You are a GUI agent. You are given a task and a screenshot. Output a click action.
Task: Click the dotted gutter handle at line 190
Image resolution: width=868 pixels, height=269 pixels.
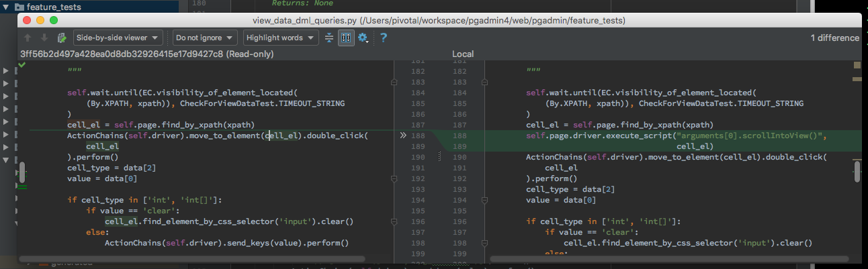[x=439, y=156]
